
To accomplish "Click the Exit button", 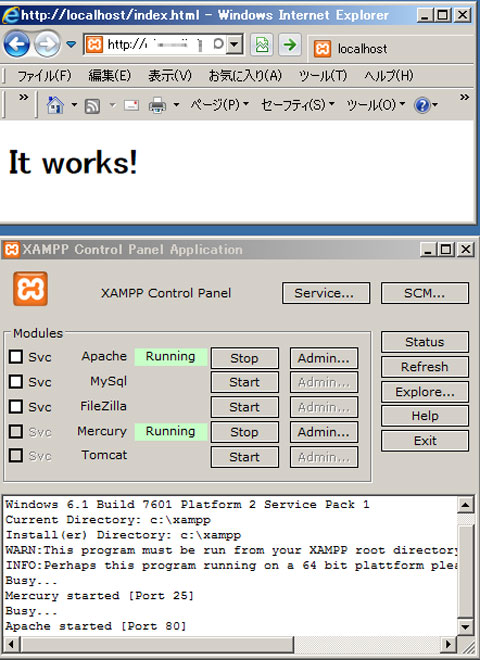I will (x=425, y=441).
